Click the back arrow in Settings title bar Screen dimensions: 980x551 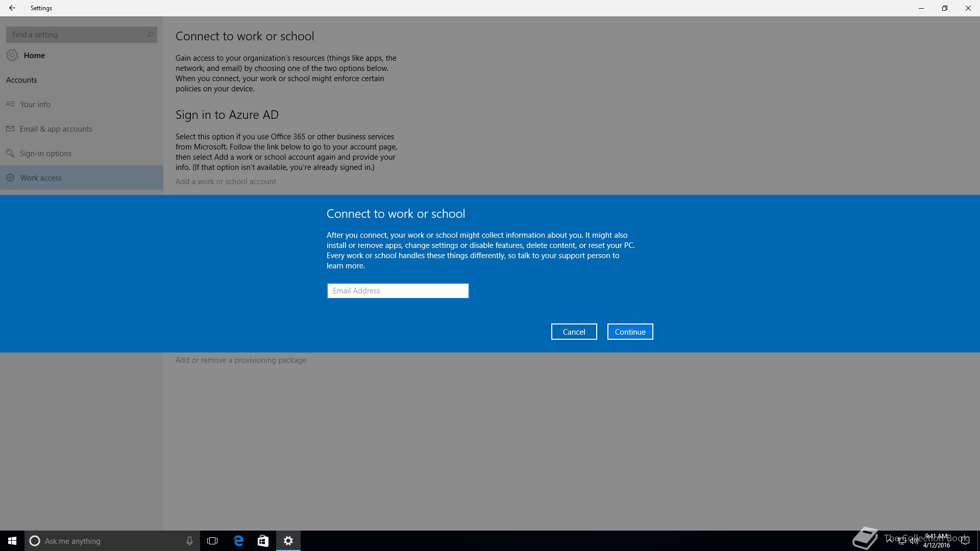12,8
